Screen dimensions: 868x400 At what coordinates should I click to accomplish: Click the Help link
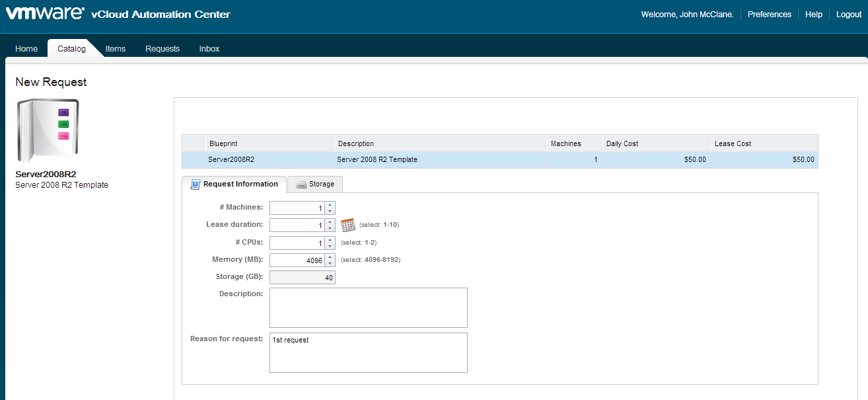tap(813, 15)
